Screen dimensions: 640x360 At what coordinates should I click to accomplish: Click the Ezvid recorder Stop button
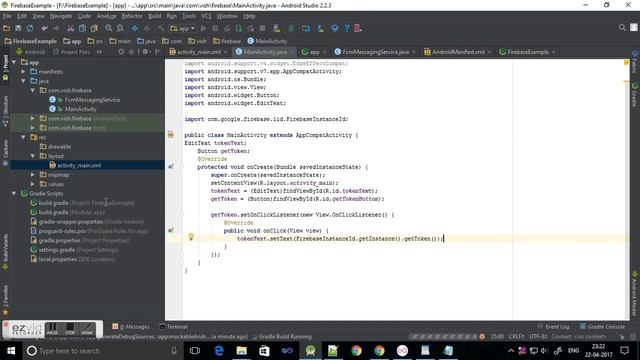pos(70,329)
